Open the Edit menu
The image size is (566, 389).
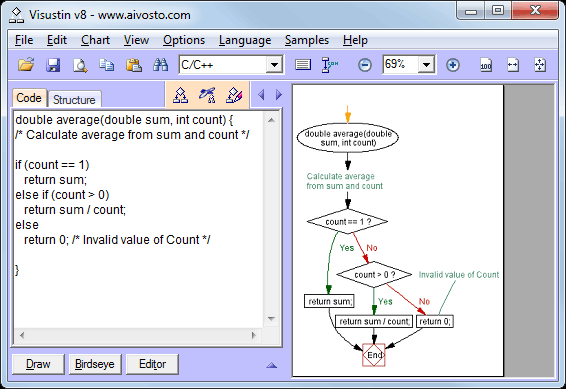tap(57, 40)
